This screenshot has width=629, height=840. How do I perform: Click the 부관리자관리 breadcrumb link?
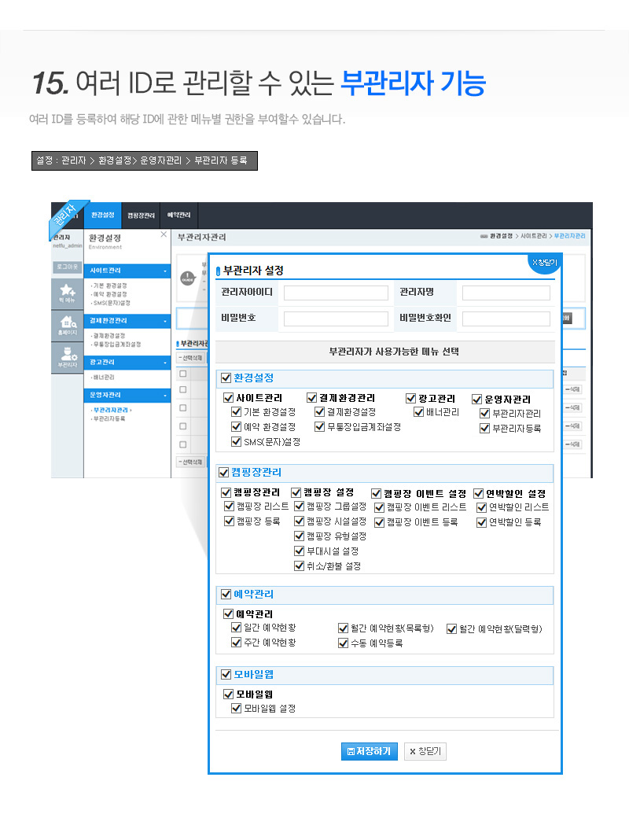tap(569, 236)
